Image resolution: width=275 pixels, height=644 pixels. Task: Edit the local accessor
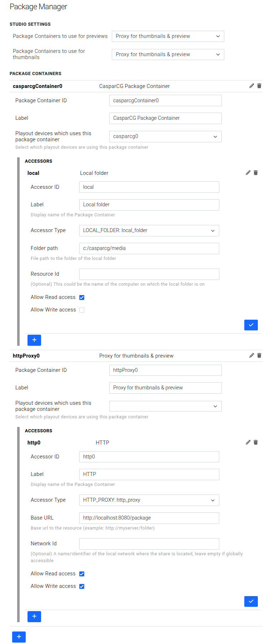[248, 173]
